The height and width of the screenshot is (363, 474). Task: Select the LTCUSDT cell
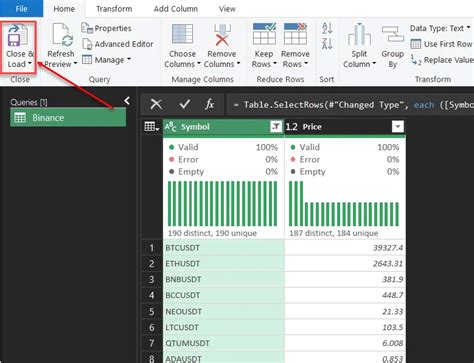point(223,327)
